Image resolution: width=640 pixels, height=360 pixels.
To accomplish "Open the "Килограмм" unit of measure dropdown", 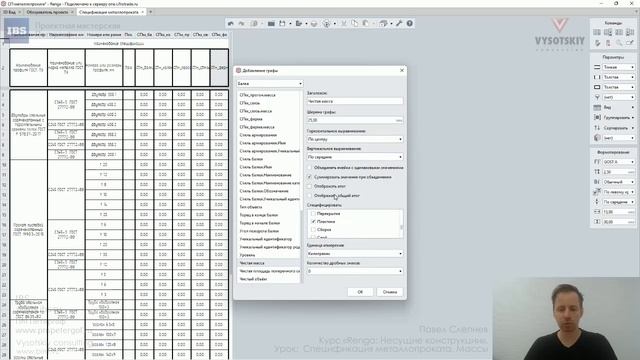I will (355, 253).
